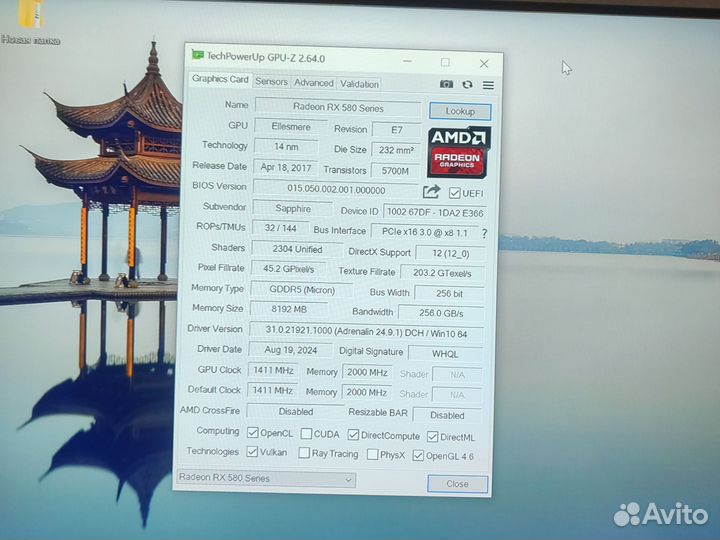The image size is (720, 540).
Task: Switch to the Validation tab
Action: (359, 84)
